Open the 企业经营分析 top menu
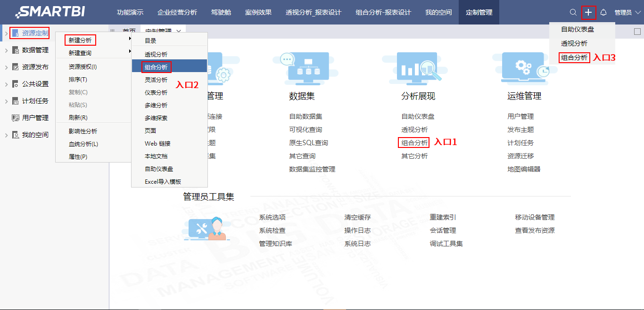This screenshot has width=644, height=310. pos(177,12)
